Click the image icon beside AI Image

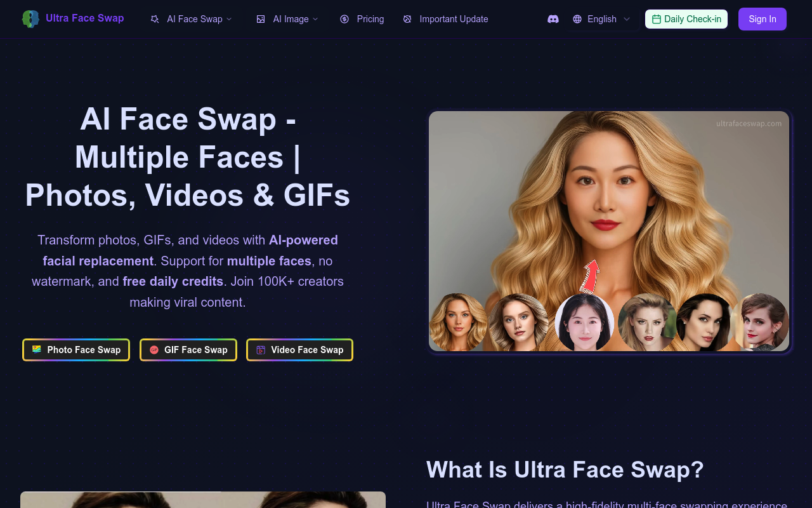261,19
